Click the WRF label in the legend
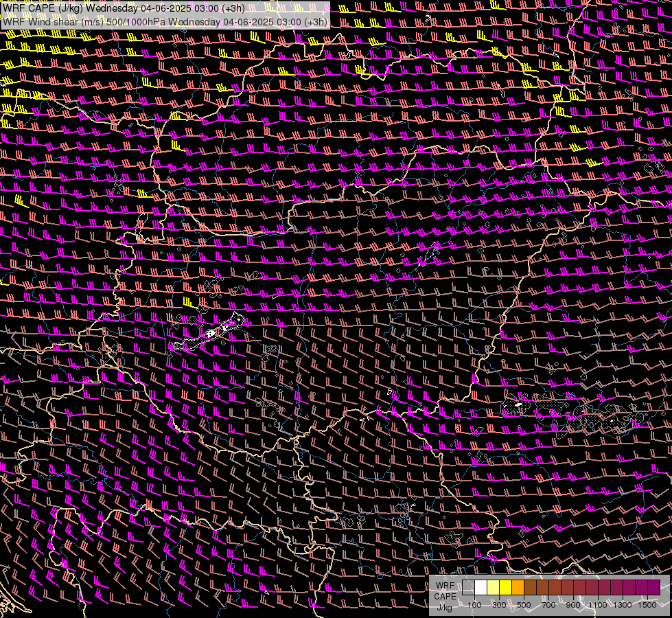The image size is (672, 618). [445, 586]
